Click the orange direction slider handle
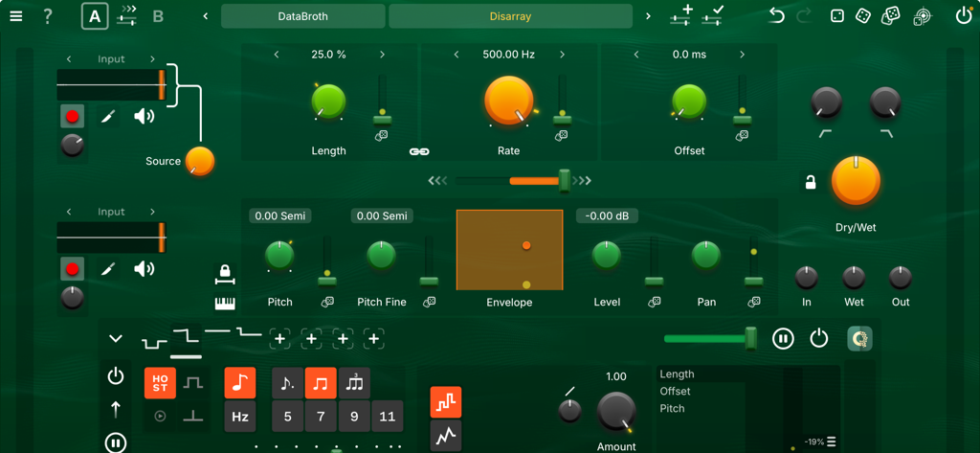This screenshot has width=980, height=453. click(x=565, y=181)
